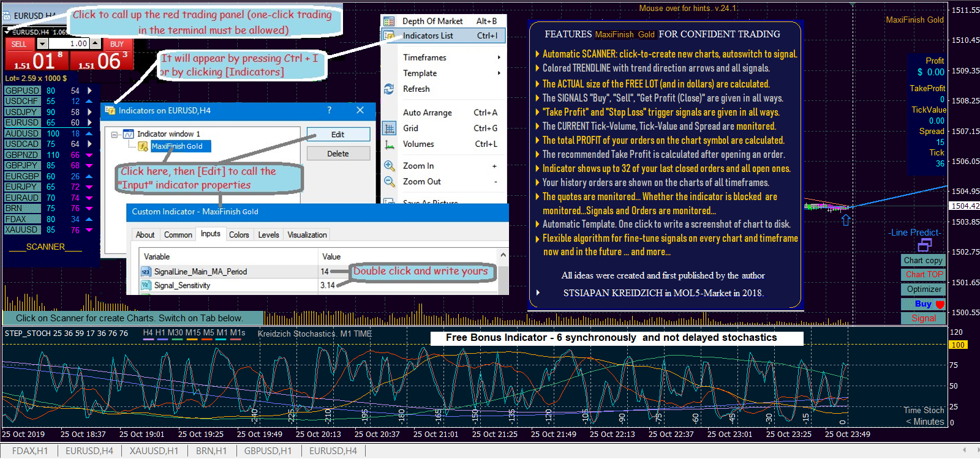980x459 pixels.
Task: Click the white arrow in GBPUSD scanner row
Action: pos(89,91)
